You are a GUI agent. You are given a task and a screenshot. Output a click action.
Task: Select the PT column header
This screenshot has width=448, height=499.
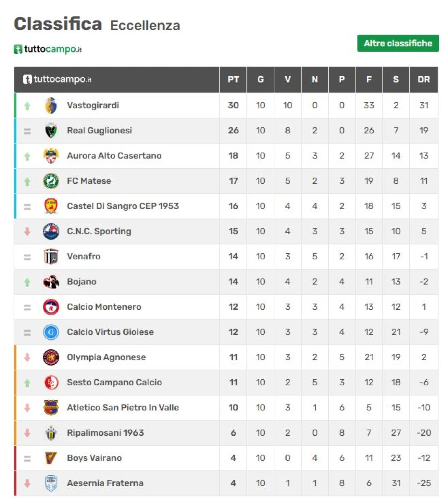[233, 79]
